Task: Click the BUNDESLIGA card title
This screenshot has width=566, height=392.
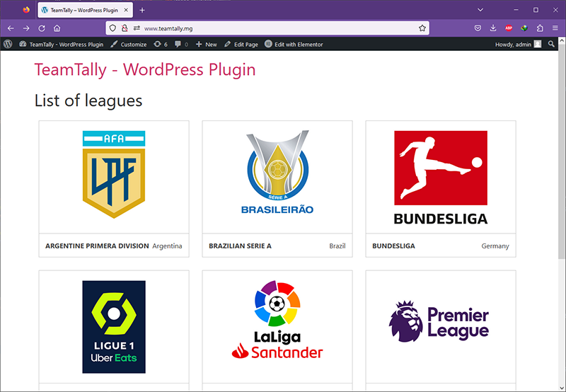Action: [393, 246]
